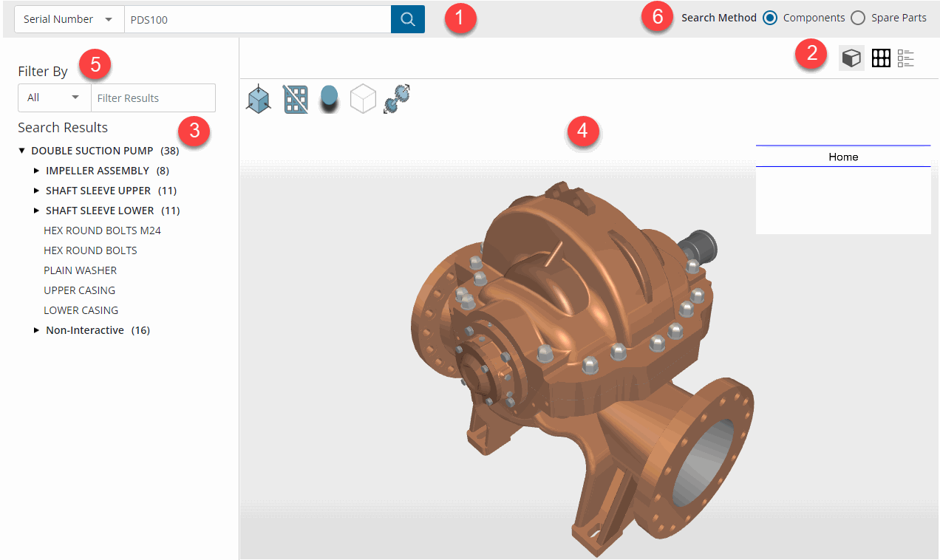The height and width of the screenshot is (560, 940).
Task: Click the Home label in the viewer panel
Action: [842, 157]
